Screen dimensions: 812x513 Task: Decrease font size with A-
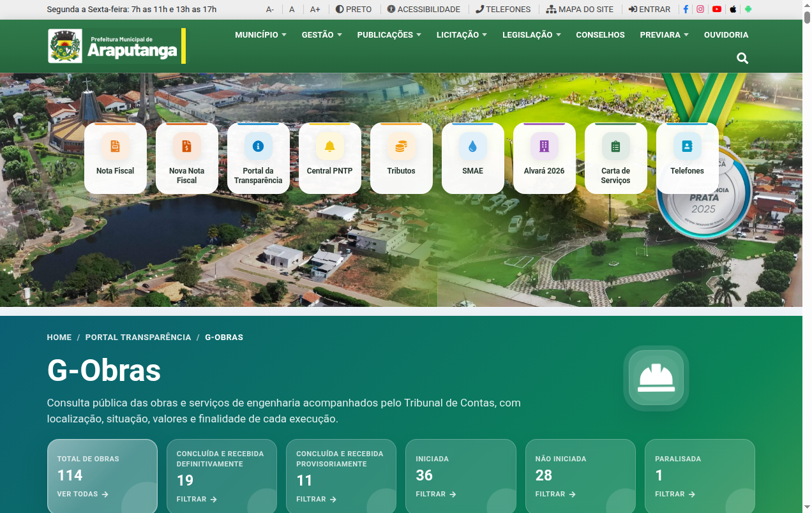click(x=270, y=10)
